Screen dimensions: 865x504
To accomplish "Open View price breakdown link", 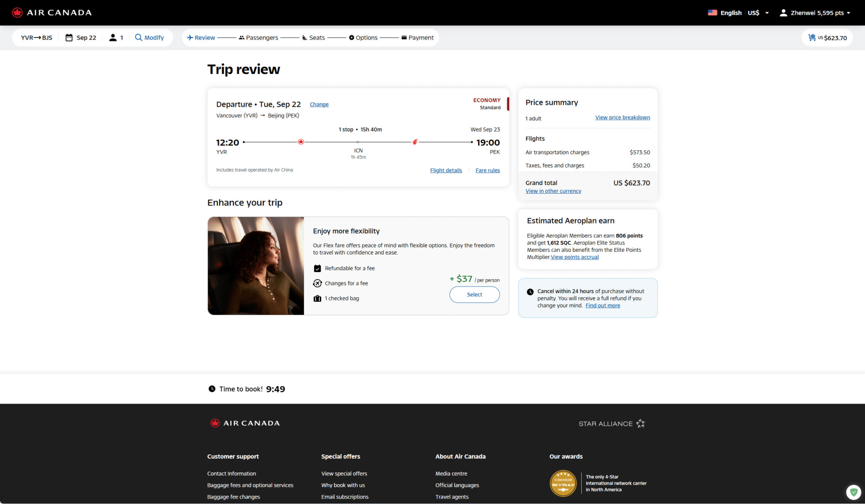I will pos(623,118).
